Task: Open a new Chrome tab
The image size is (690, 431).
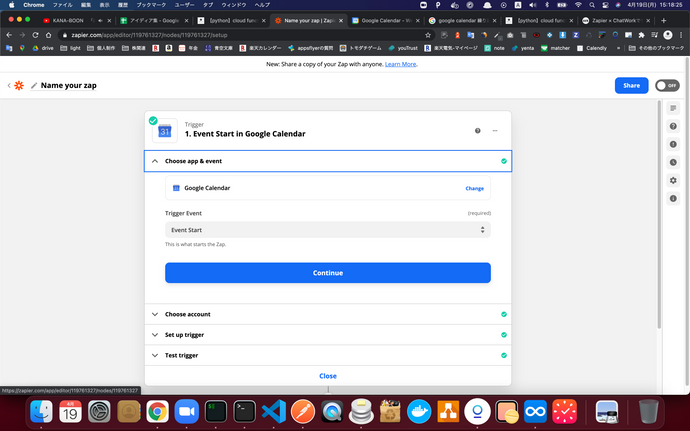Action: click(664, 20)
